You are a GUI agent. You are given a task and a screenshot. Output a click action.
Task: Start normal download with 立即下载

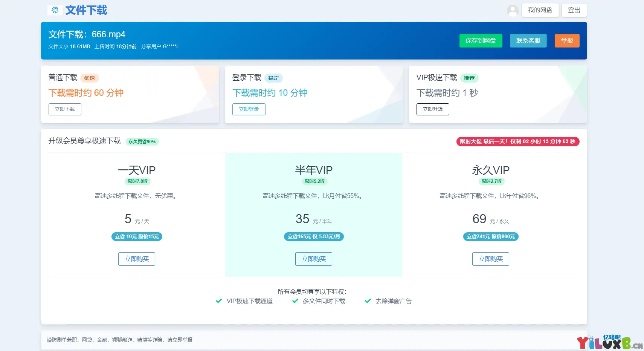click(65, 109)
